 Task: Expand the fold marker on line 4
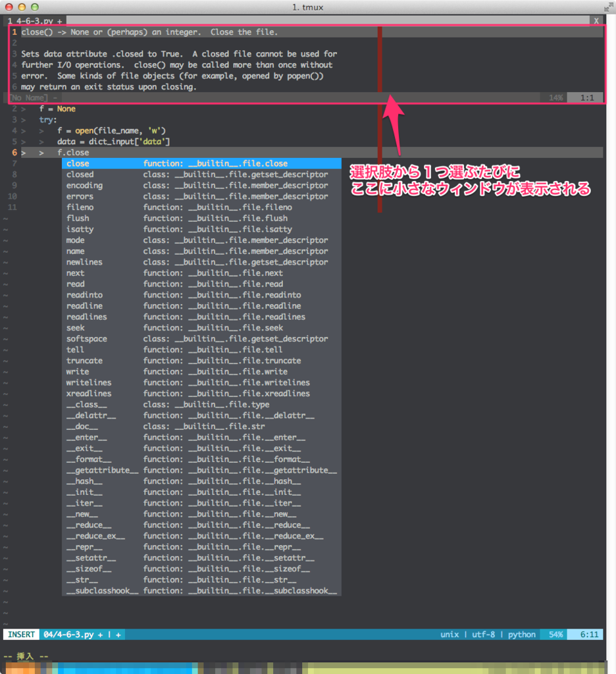(23, 130)
